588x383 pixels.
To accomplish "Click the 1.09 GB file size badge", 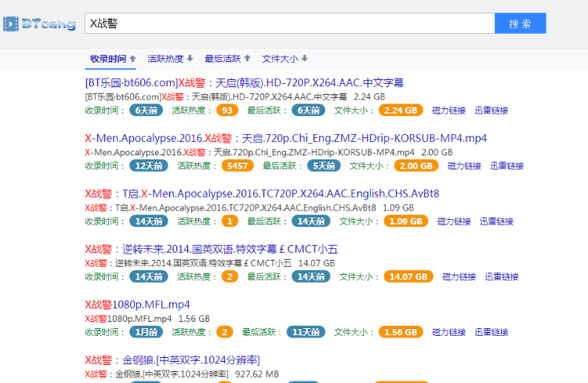I will click(x=406, y=221).
